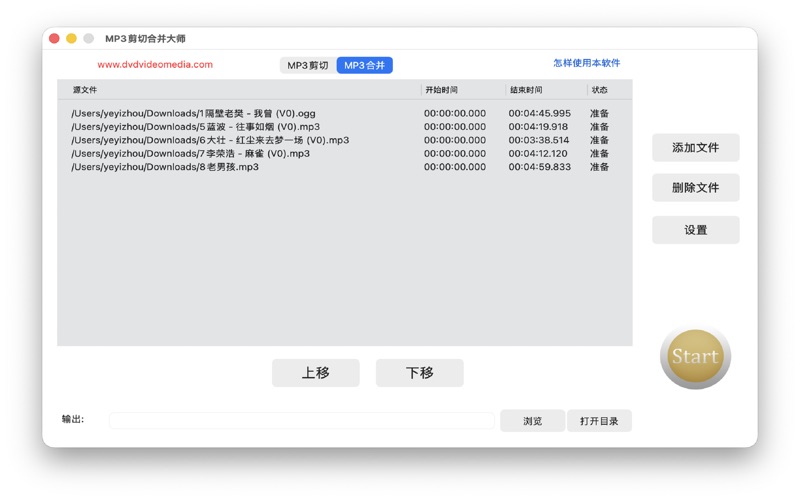Select the 隔壁老樊 - 我曾 ogg file row
The image size is (800, 500).
point(193,114)
